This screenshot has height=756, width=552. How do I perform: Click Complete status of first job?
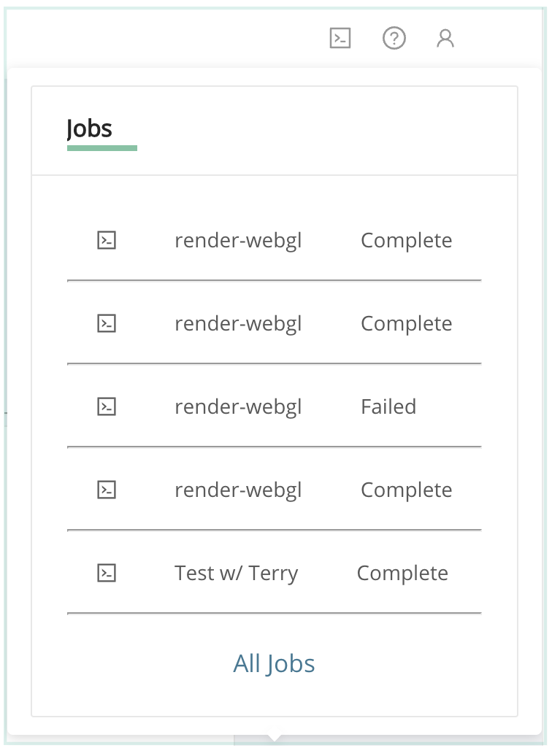click(x=406, y=240)
